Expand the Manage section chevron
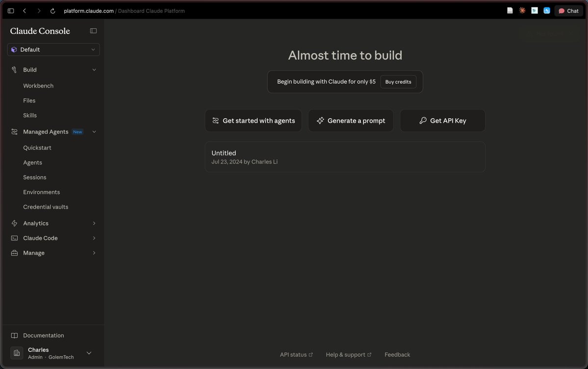 94,253
